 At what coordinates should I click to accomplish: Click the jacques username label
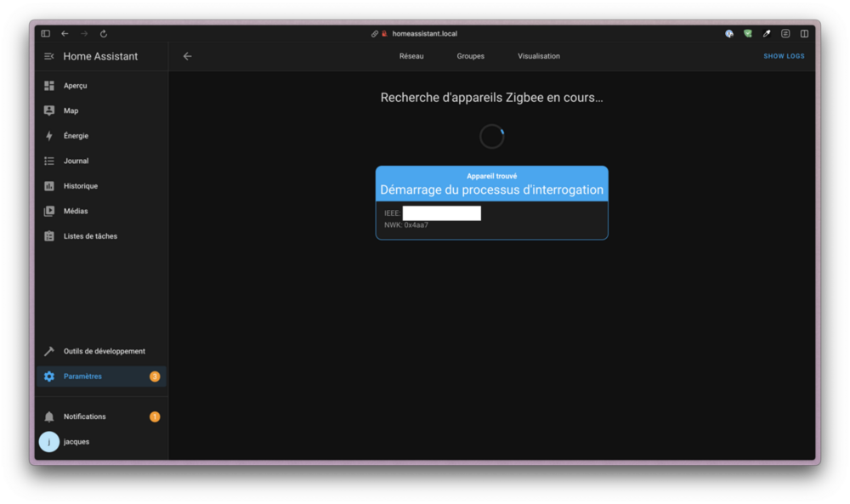tap(76, 442)
